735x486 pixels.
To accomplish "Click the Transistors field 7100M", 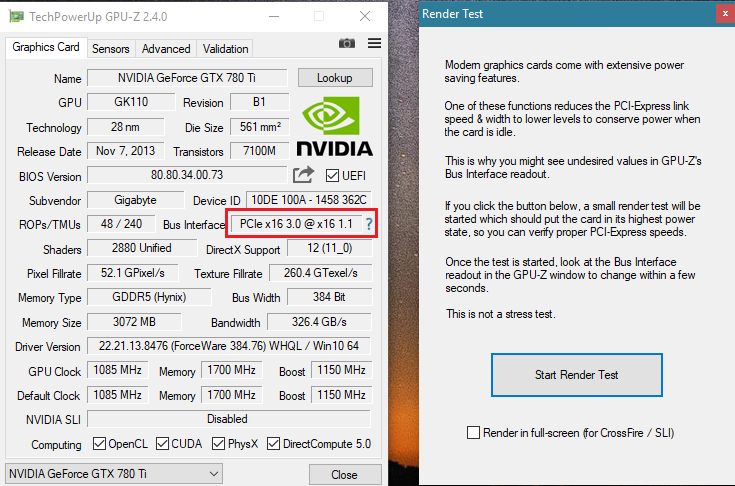I will (260, 151).
